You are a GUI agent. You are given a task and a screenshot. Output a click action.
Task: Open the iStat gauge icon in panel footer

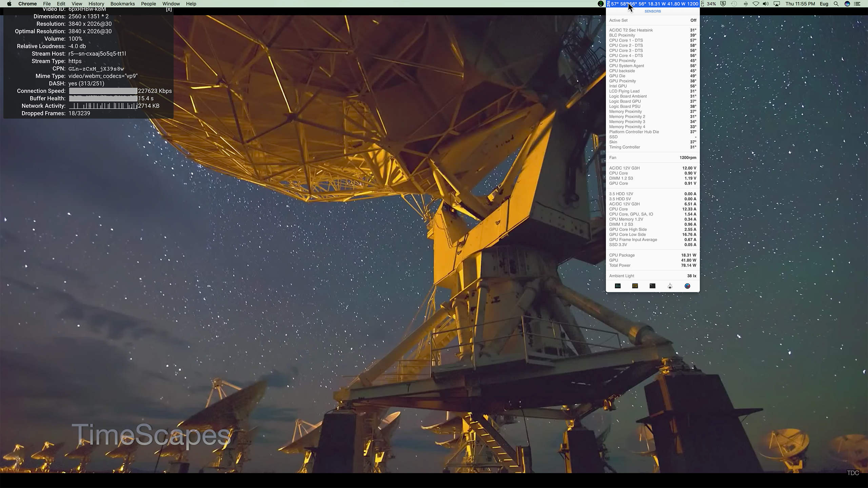click(687, 286)
